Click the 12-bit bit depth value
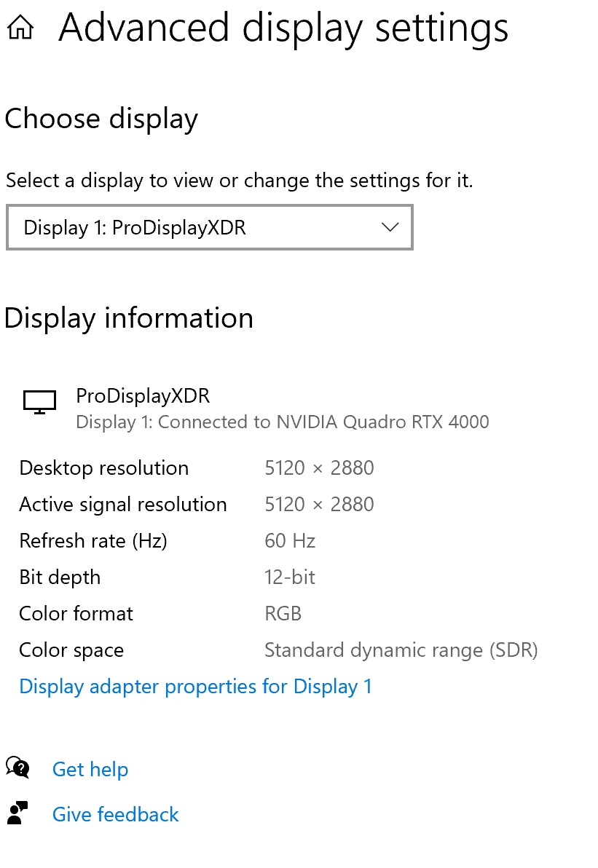 tap(290, 577)
